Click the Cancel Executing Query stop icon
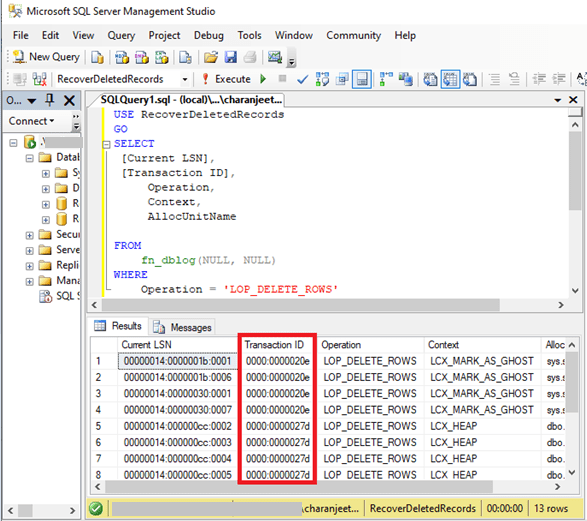Screen dimensions: 587x521 [x=283, y=79]
